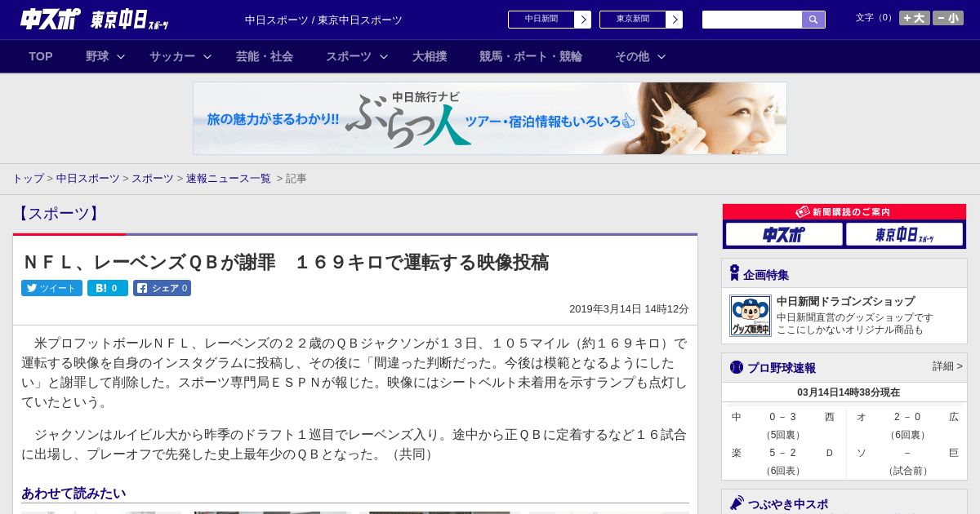Open the 中スポ subscription button
The width and height of the screenshot is (980, 514).
[x=784, y=235]
